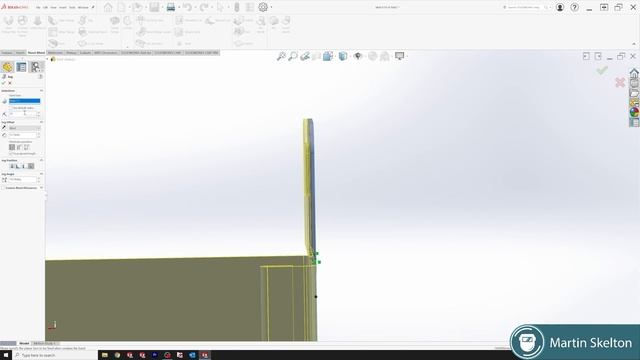This screenshot has height=360, width=640.
Task: Choose the Bend Centerline jog position
Action: tap(12, 166)
